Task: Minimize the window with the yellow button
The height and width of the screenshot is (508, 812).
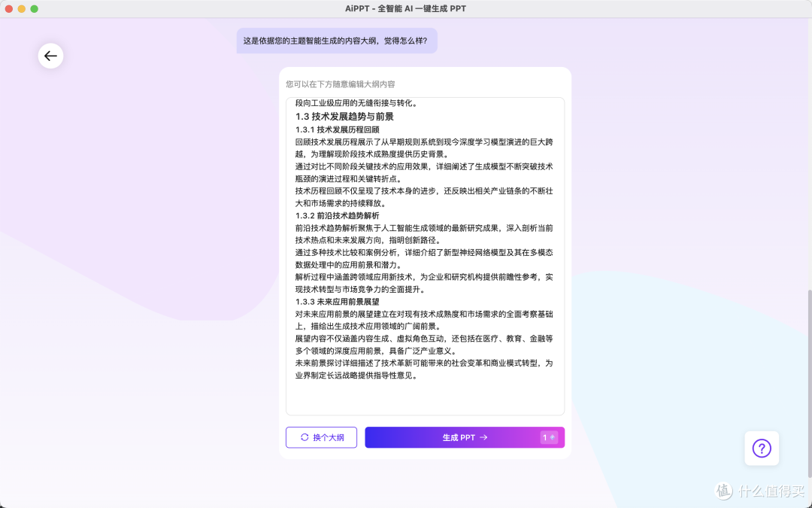Action: 21,9
